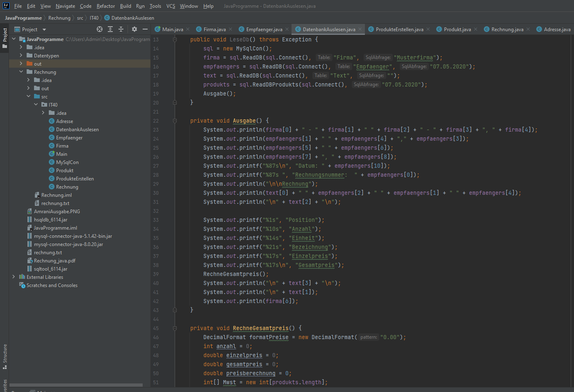Image resolution: width=574 pixels, height=392 pixels.
Task: Close the DatenbankAuslesen.java tab
Action: (360, 29)
